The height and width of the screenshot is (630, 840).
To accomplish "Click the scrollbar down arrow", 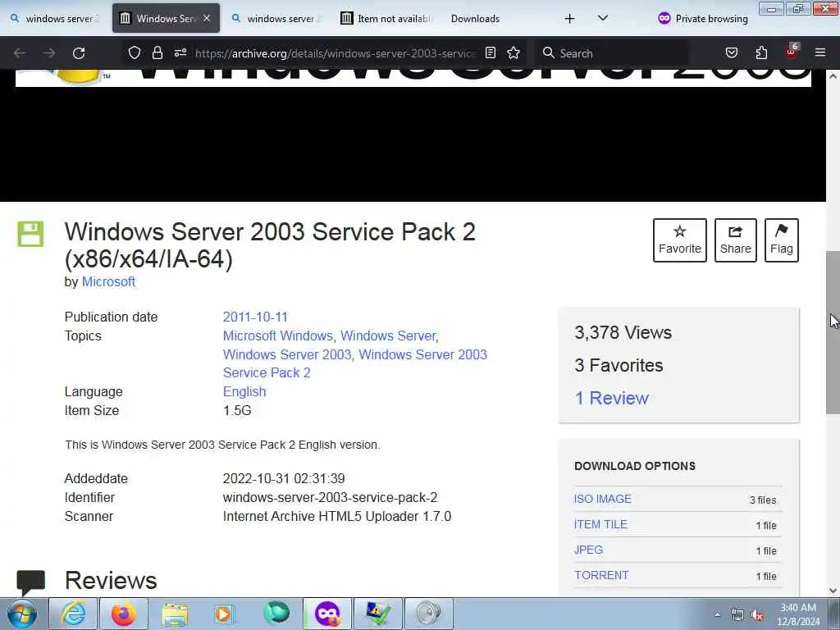I will pos(833,591).
